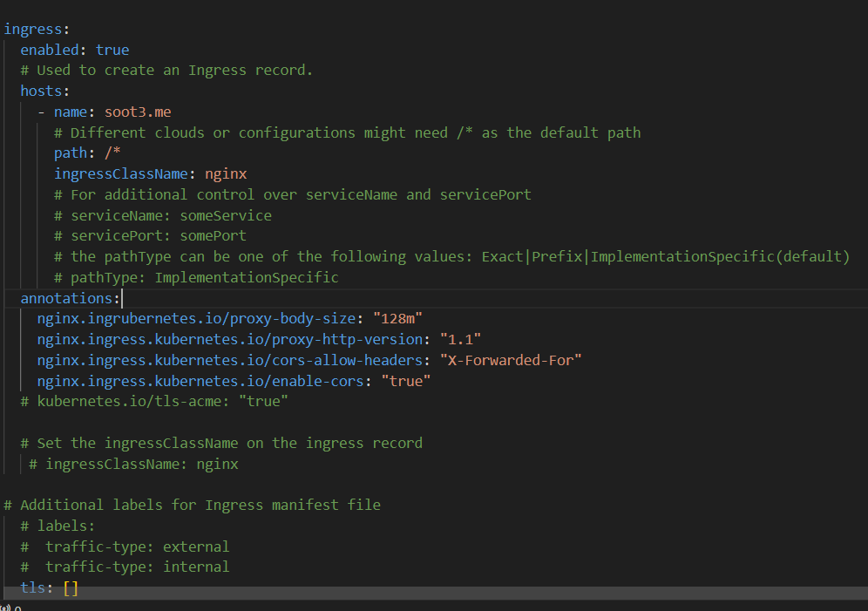Click the commented servicePort somePort line
Image resolution: width=868 pixels, height=611 pixels.
pyautogui.click(x=150, y=235)
